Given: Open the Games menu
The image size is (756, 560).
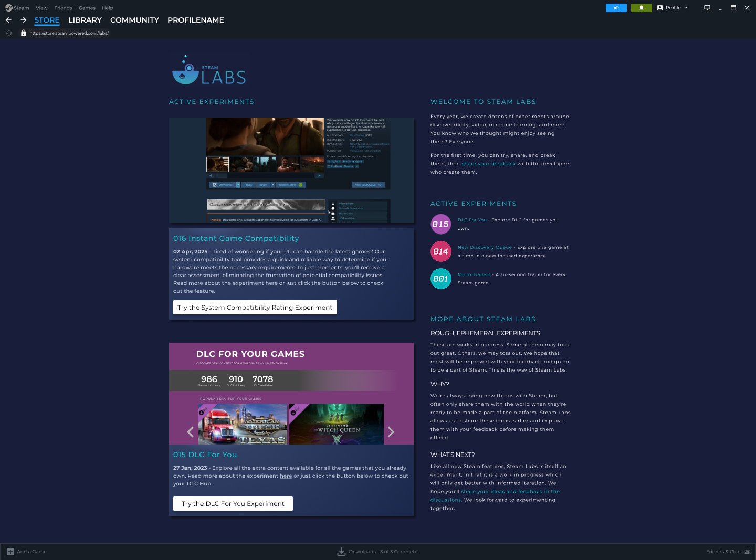Looking at the screenshot, I should pos(87,8).
